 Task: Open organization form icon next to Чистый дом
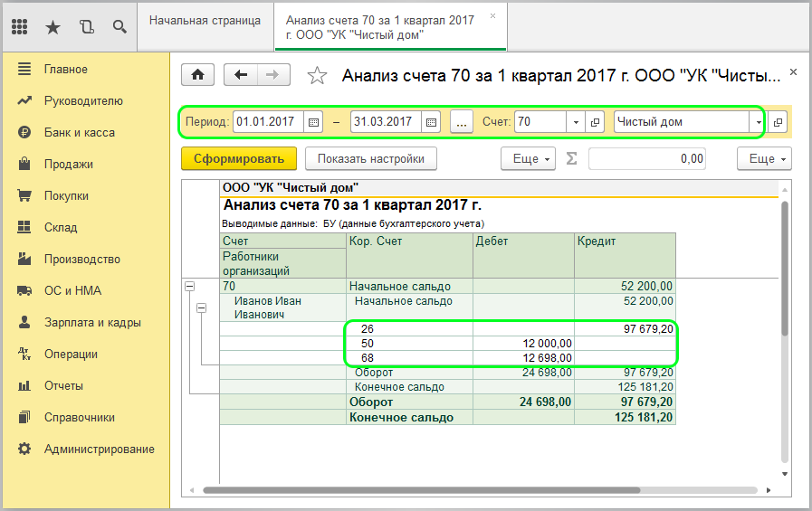(778, 122)
